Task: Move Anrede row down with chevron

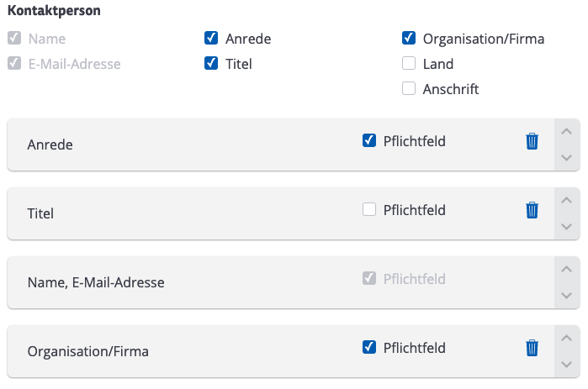Action: pyautogui.click(x=567, y=158)
